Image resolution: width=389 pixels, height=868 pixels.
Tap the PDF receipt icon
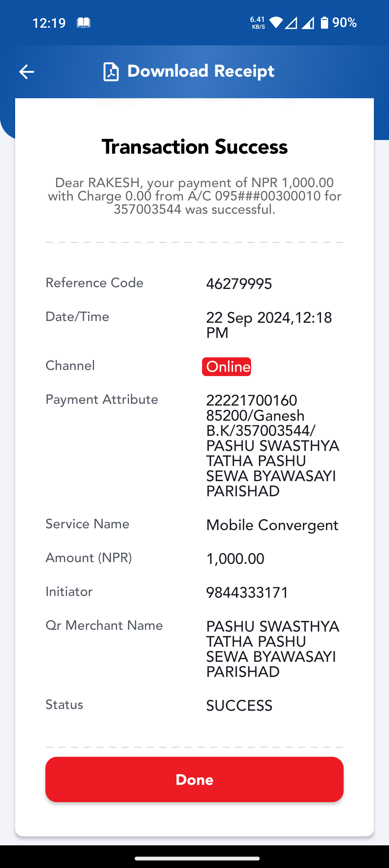pos(111,72)
